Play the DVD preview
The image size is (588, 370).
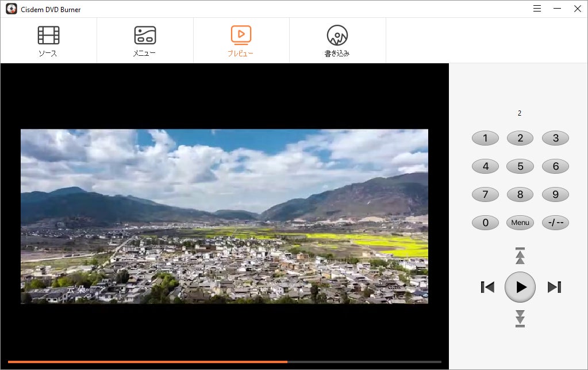520,287
